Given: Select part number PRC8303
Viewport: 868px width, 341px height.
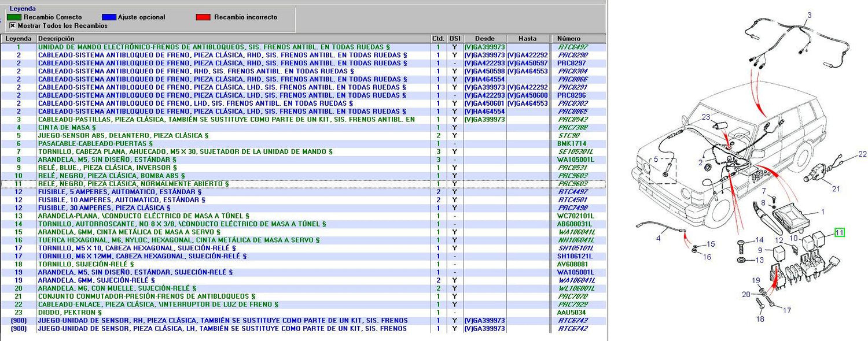Looking at the screenshot, I should click(x=572, y=103).
